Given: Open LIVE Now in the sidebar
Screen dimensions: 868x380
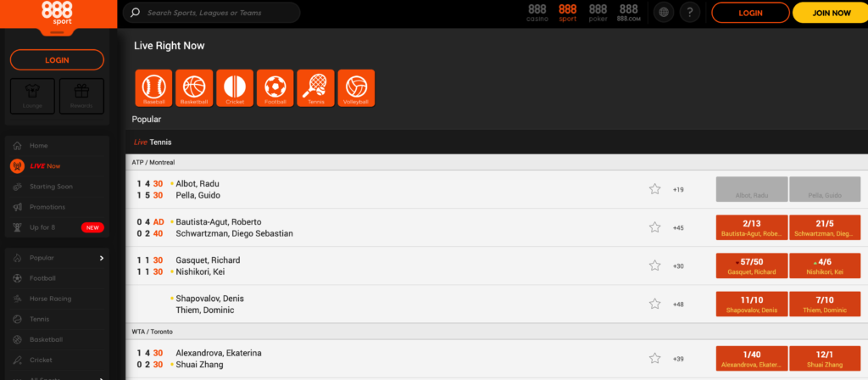Looking at the screenshot, I should pyautogui.click(x=57, y=166).
